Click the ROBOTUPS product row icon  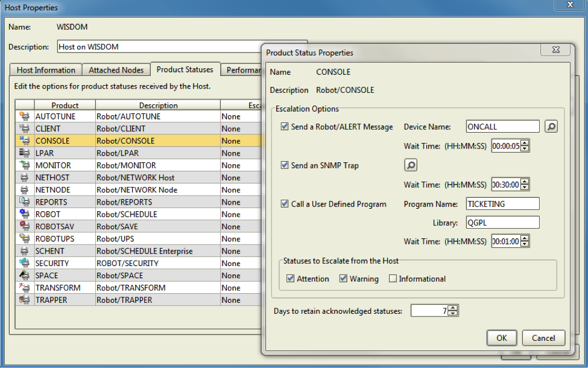coord(24,238)
